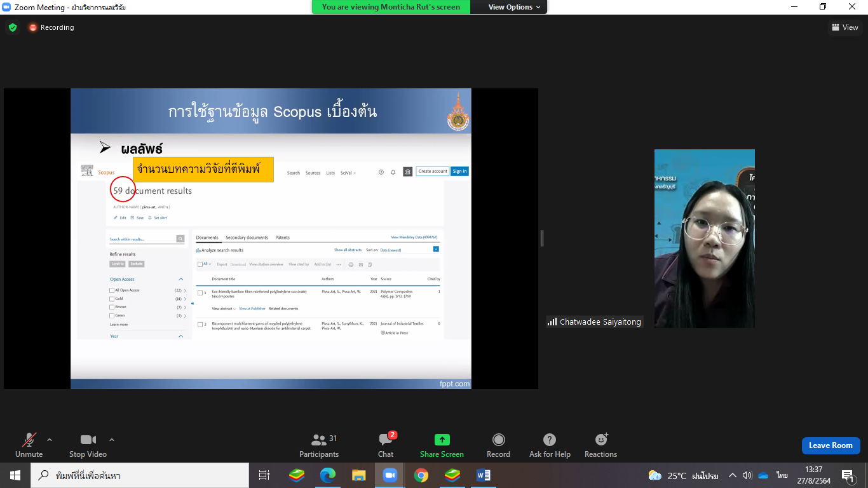Click the print icon in results toolbar
This screenshot has width=868, height=488.
coord(351,264)
